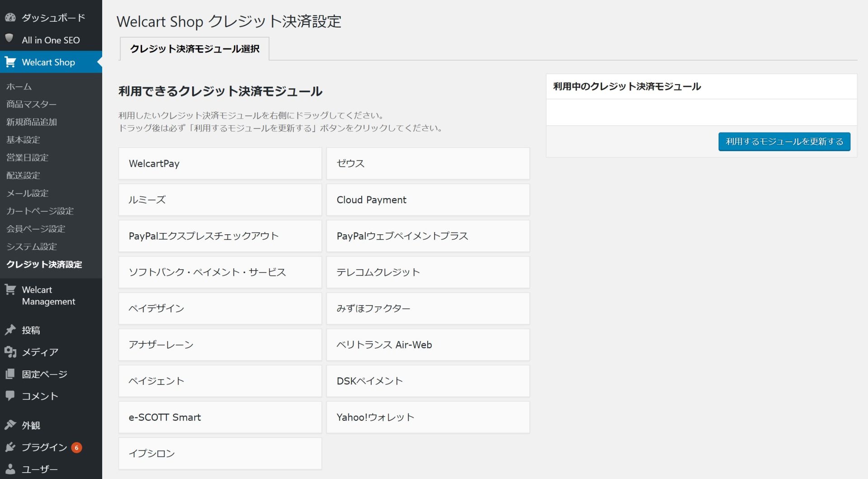Click the メディア media icon

point(10,352)
